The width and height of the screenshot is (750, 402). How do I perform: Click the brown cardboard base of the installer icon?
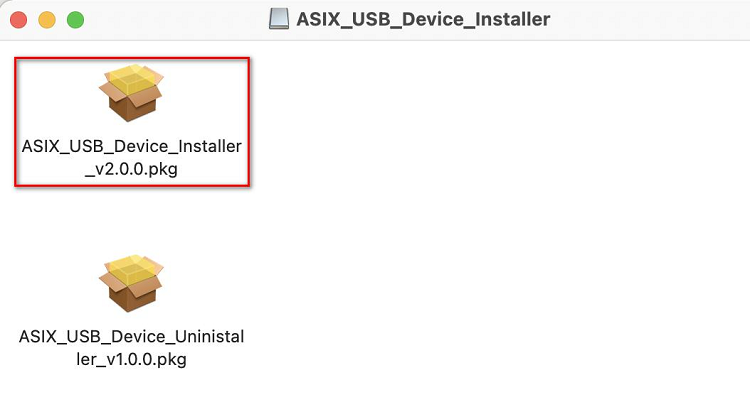130,109
